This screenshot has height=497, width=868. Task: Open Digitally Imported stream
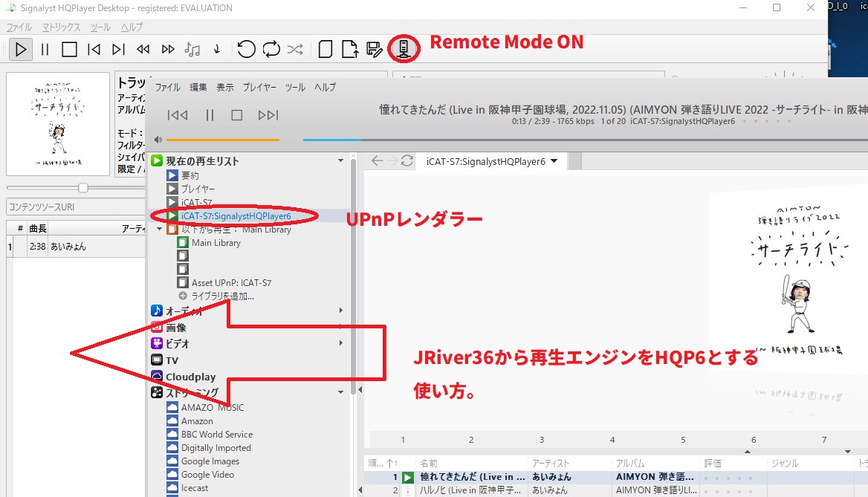click(x=216, y=448)
